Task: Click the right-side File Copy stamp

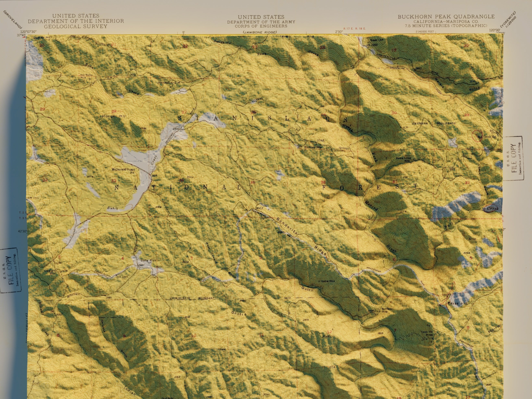Action: [513, 158]
